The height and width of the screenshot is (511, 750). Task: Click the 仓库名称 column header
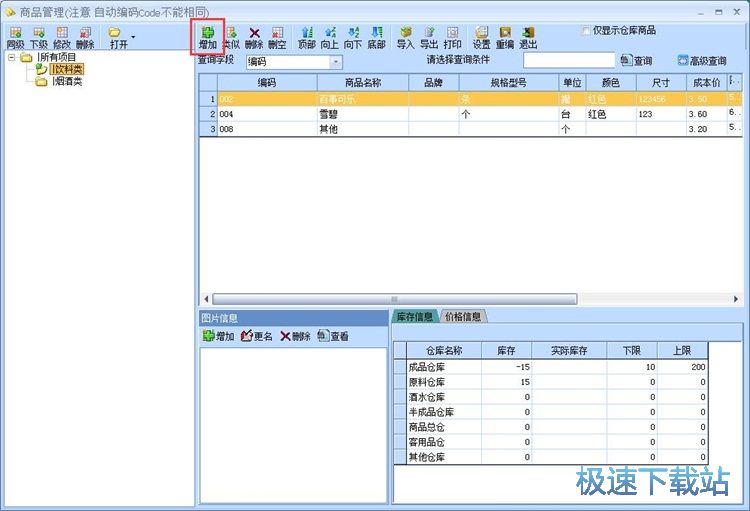pos(444,351)
